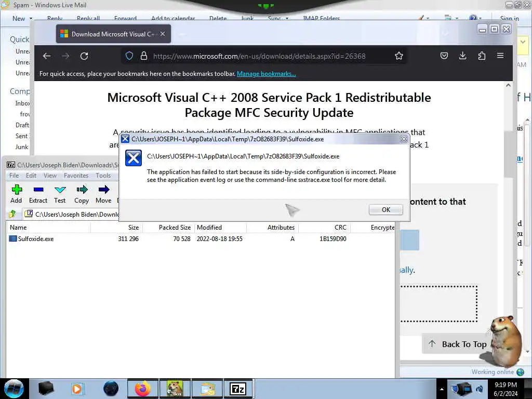Viewport: 532px width, 399px height.
Task: Sort by the Modified column header
Action: [x=220, y=228]
